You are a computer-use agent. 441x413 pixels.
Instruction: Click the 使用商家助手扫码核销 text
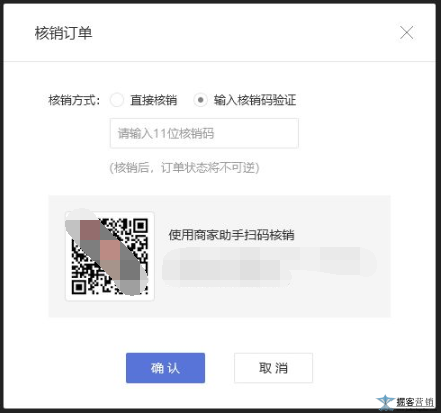click(x=231, y=235)
